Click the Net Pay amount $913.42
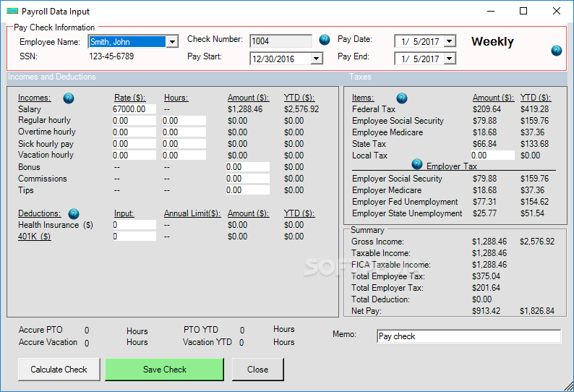The height and width of the screenshot is (392, 574). (486, 311)
